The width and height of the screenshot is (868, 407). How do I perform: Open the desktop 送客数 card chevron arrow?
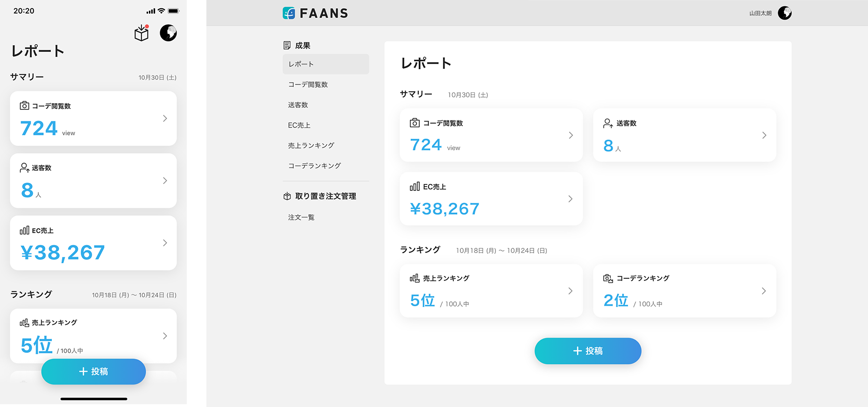point(764,135)
